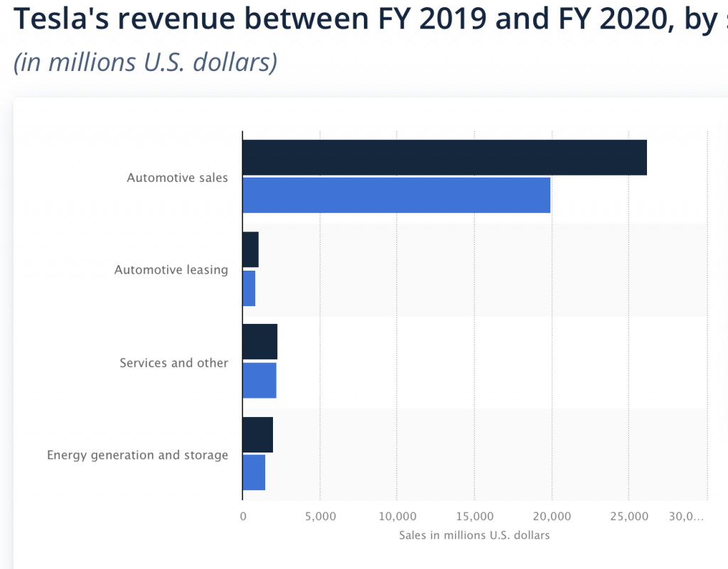Select blue Energy generation and storage bar
The height and width of the screenshot is (569, 728).
click(254, 472)
